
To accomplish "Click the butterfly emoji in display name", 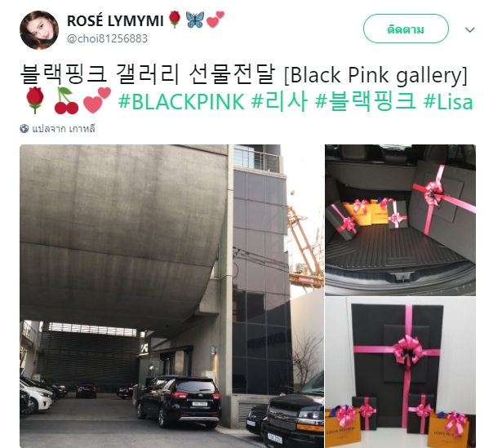I will (x=194, y=20).
